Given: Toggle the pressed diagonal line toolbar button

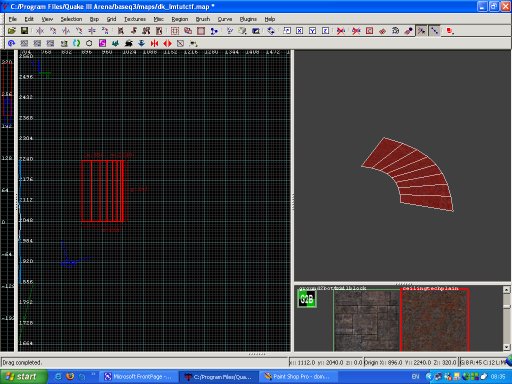Looking at the screenshot, I should pyautogui.click(x=434, y=31).
